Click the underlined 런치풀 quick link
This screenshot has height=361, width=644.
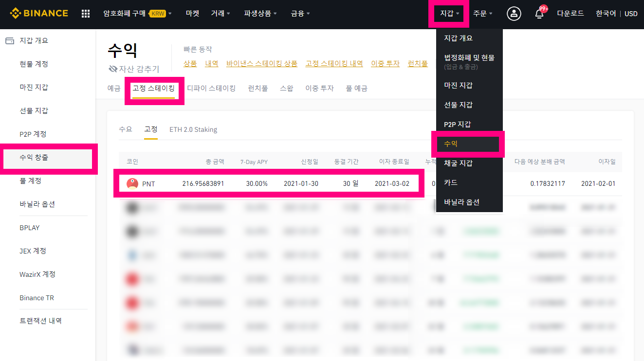pyautogui.click(x=418, y=64)
